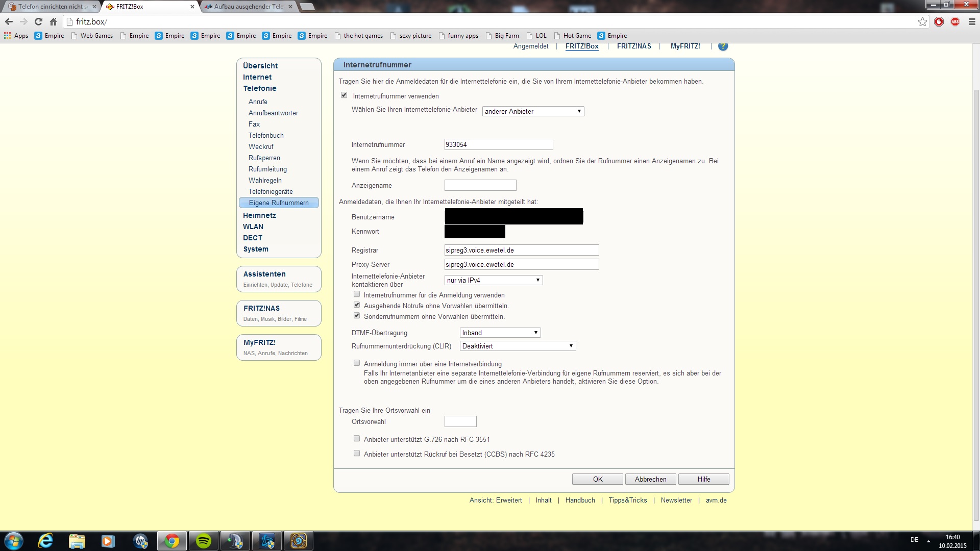
Task: Enable Anmeldung immer über eine Internetverbindung
Action: tap(357, 363)
